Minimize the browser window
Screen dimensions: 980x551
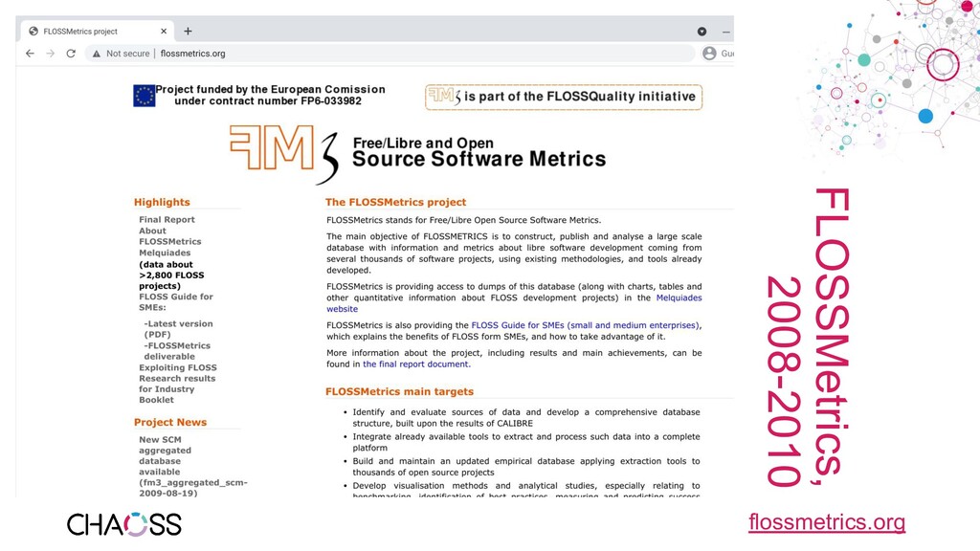coord(725,32)
